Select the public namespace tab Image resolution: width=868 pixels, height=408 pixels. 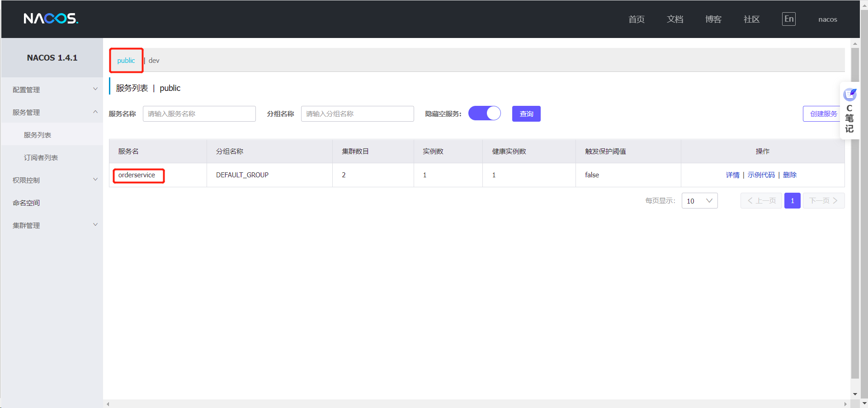pyautogui.click(x=126, y=61)
